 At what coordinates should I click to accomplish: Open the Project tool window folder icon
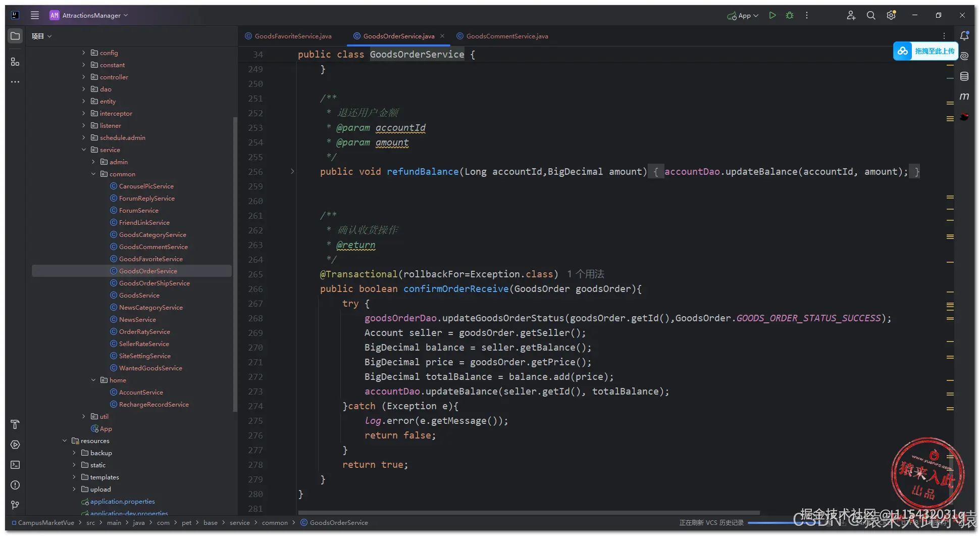click(15, 36)
